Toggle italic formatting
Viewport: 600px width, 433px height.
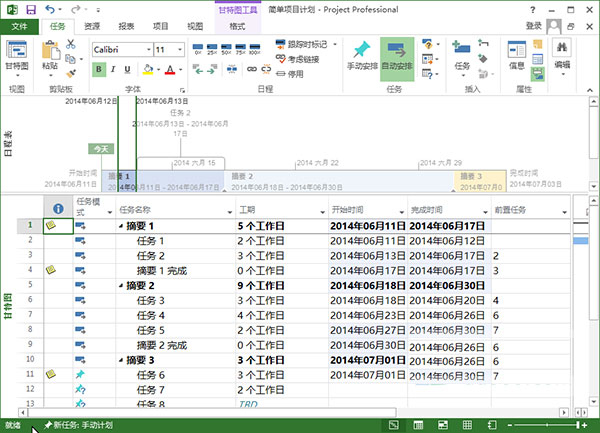click(x=113, y=69)
